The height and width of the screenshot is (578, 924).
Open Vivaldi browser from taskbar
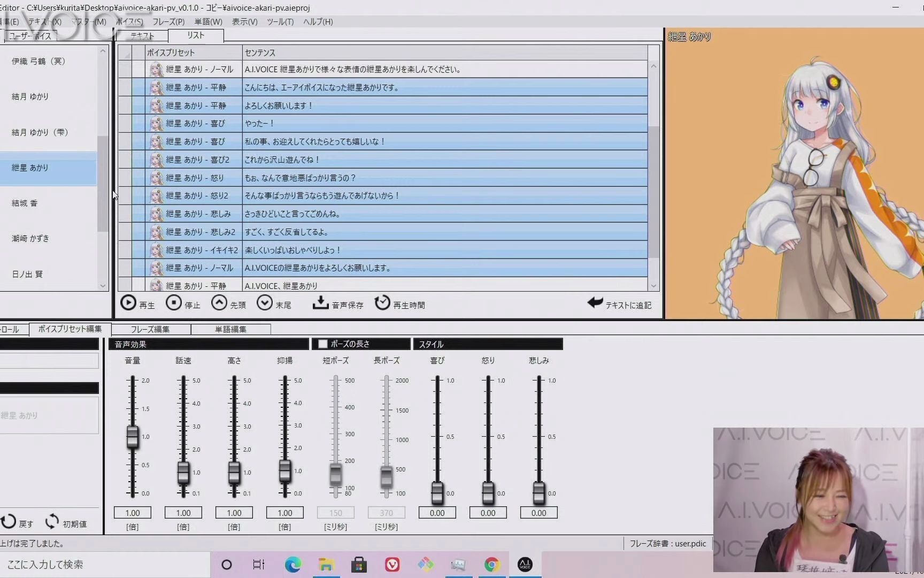[x=392, y=565]
